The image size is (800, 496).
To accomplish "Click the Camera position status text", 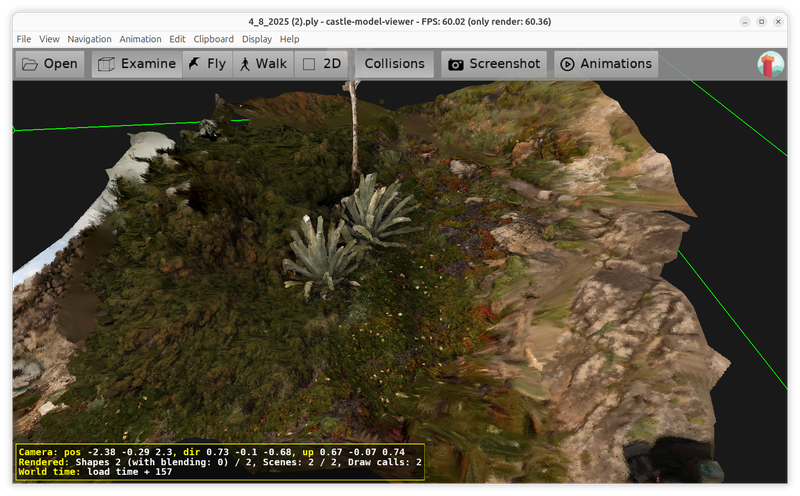I will pos(212,452).
